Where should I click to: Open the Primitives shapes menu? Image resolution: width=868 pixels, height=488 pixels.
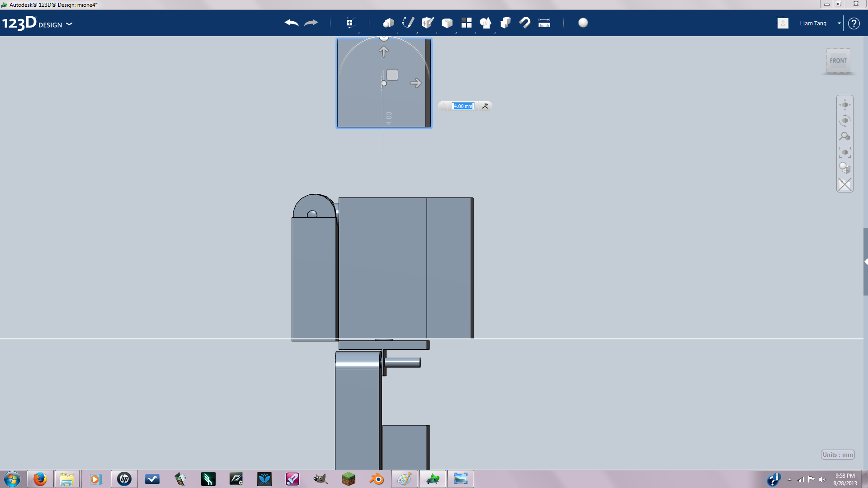coord(388,23)
